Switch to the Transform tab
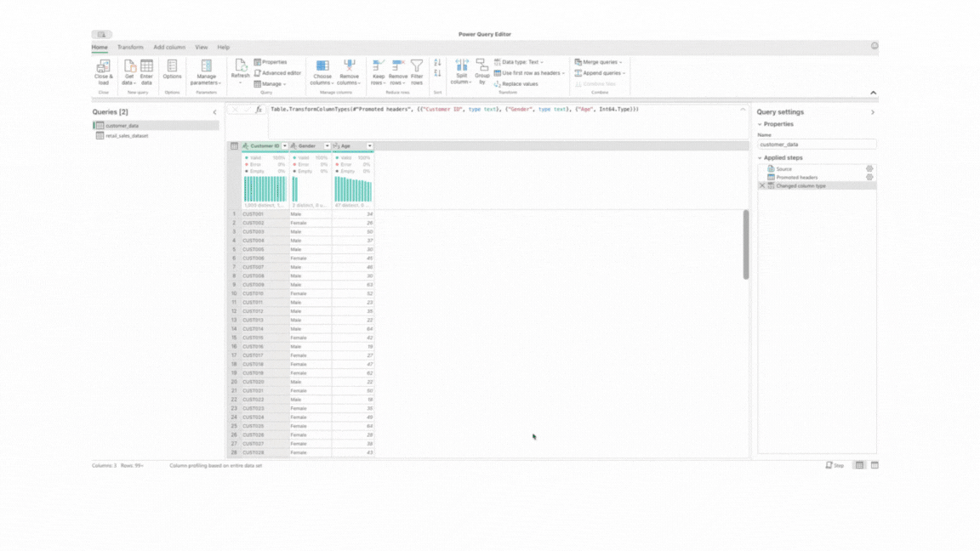 click(130, 48)
